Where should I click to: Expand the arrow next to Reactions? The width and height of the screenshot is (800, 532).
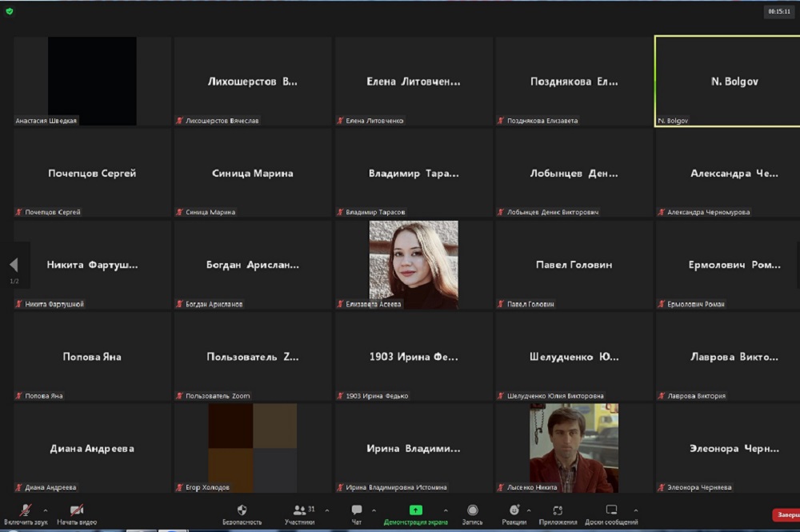pyautogui.click(x=528, y=510)
